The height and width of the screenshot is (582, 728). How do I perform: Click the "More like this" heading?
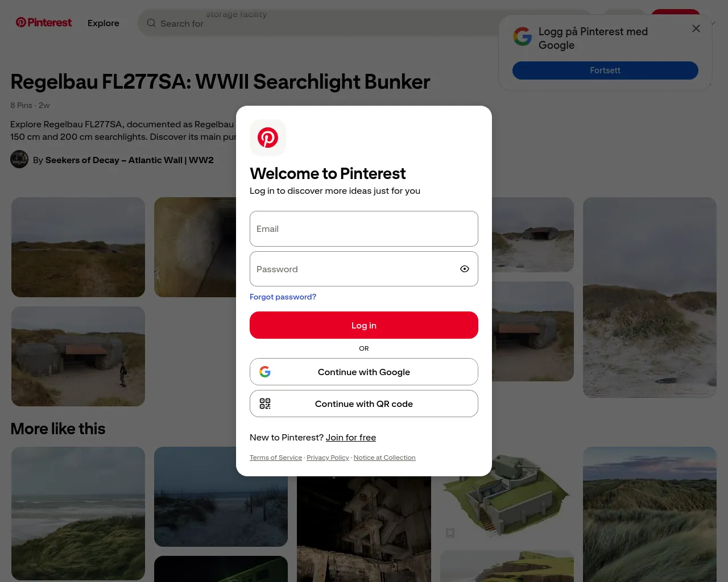tap(58, 429)
